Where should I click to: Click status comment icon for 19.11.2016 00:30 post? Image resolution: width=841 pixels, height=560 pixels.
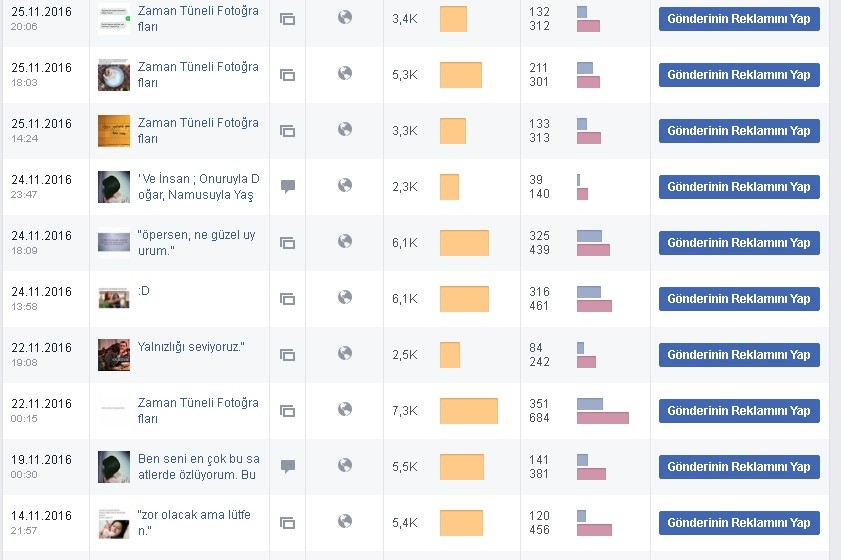pos(288,467)
